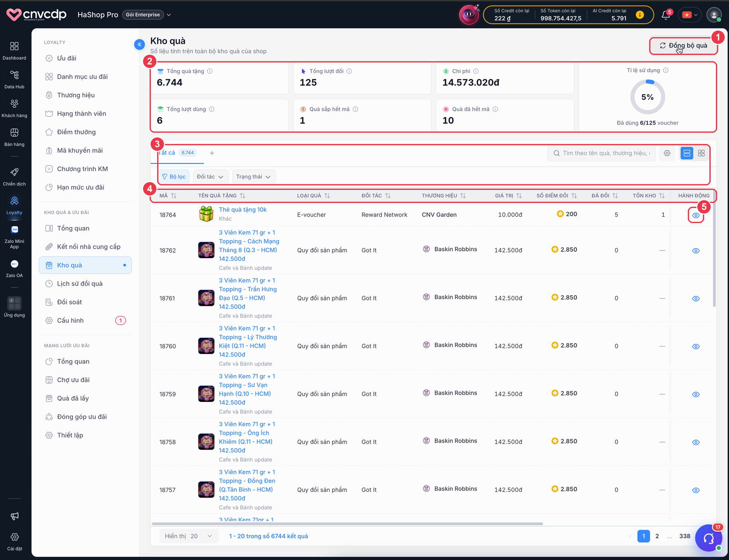This screenshot has height=560, width=729.
Task: Switch to grid view layout
Action: click(x=701, y=153)
